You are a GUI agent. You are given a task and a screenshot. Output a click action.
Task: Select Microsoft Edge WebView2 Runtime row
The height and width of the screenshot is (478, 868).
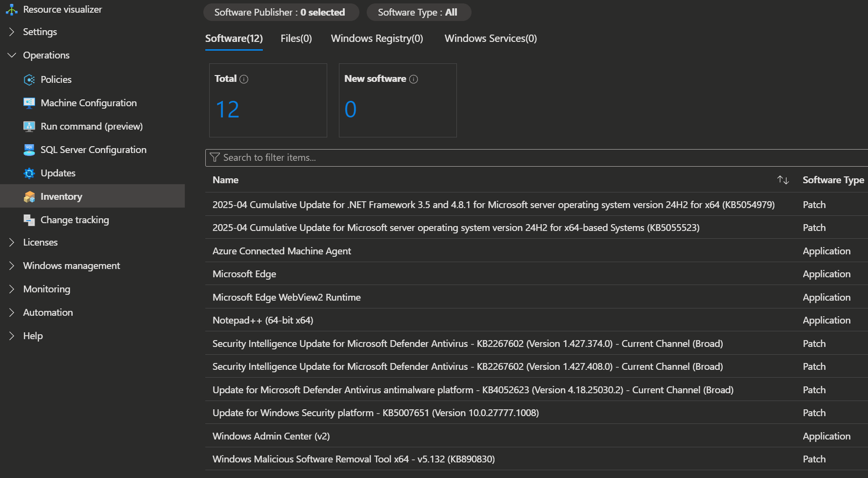coord(536,297)
